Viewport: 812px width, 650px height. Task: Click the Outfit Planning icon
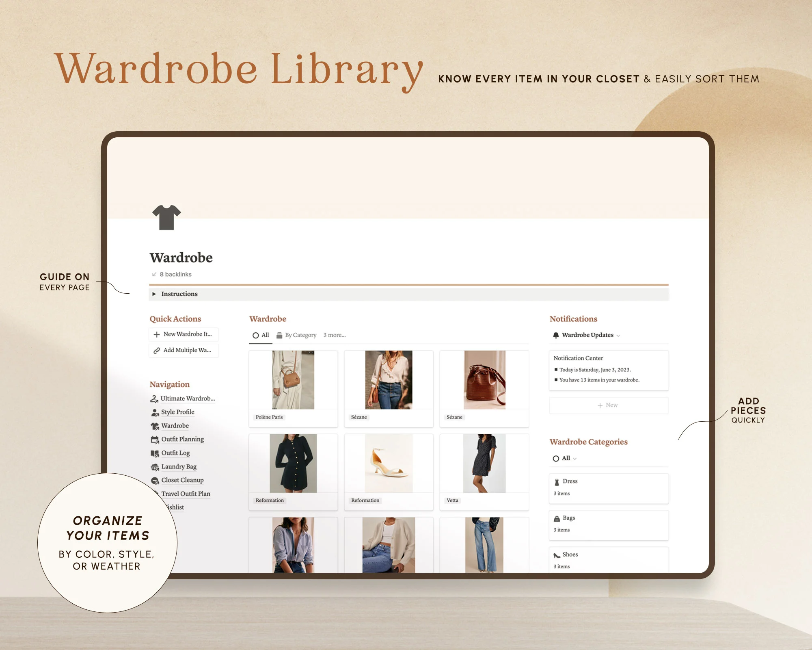155,443
